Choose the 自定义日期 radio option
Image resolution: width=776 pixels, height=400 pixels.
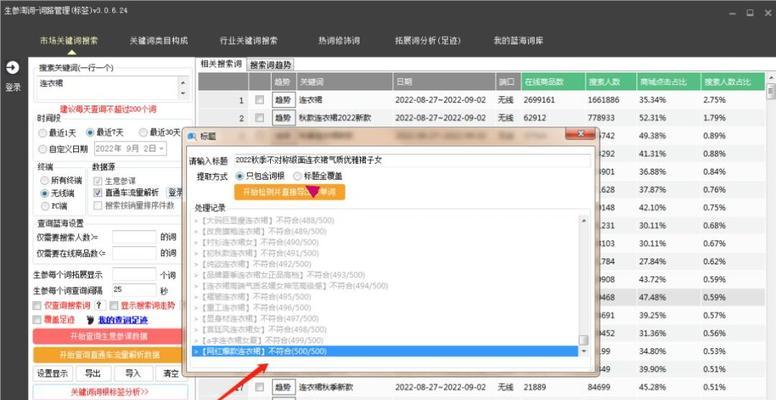coord(43,149)
